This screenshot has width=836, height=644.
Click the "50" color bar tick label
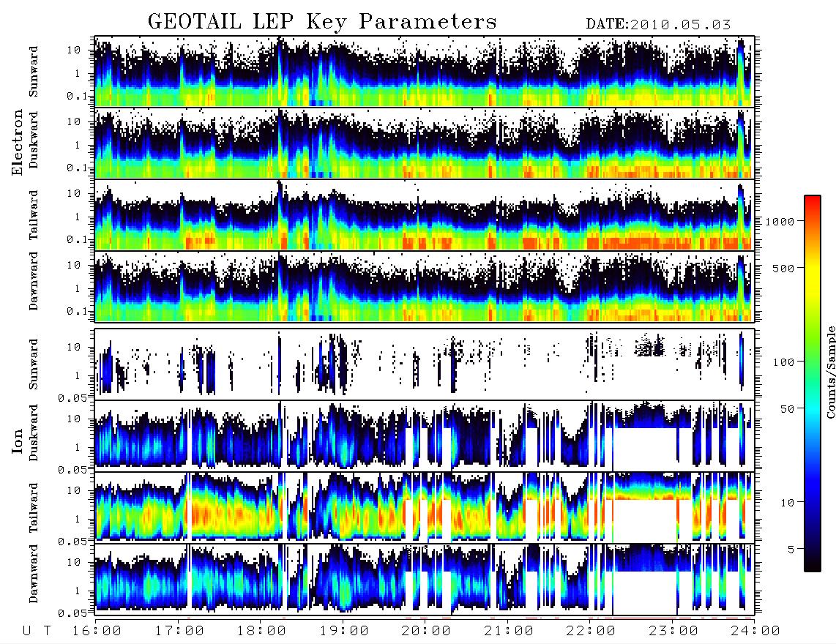[788, 409]
